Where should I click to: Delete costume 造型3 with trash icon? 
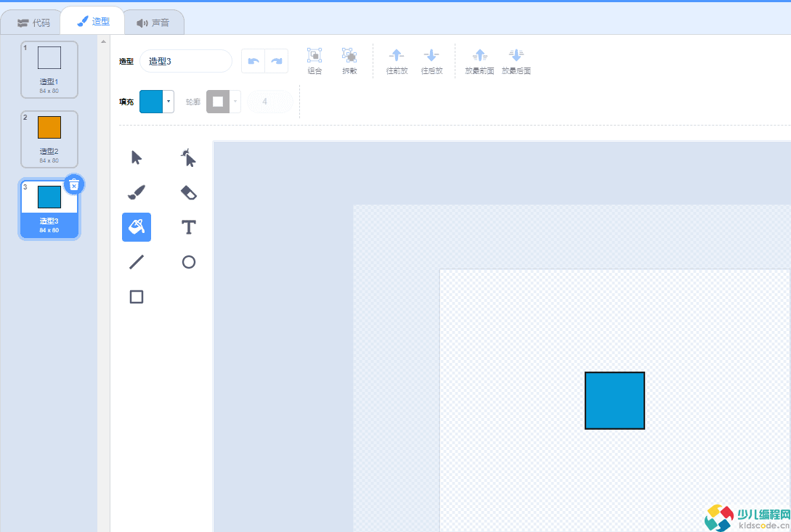(x=74, y=185)
